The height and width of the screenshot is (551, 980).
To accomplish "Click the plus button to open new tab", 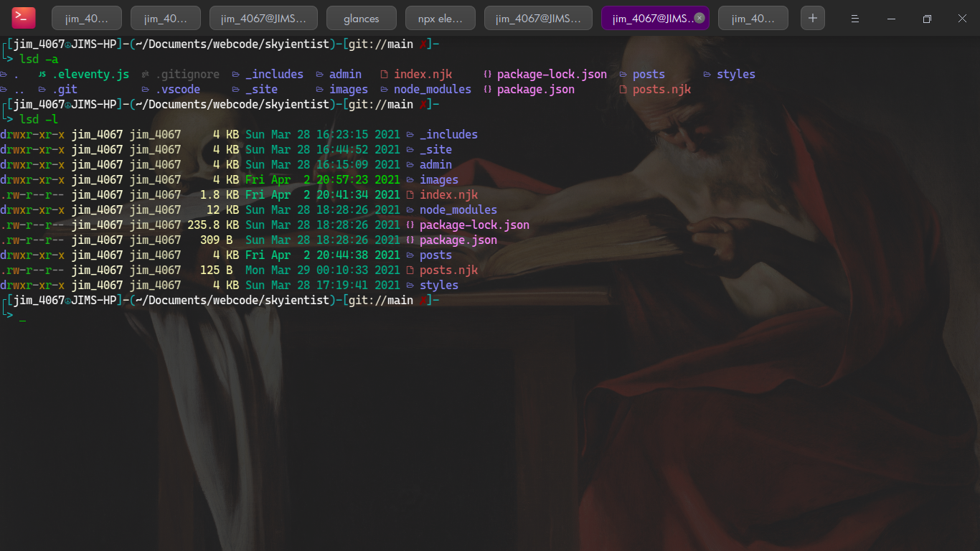I will (812, 17).
